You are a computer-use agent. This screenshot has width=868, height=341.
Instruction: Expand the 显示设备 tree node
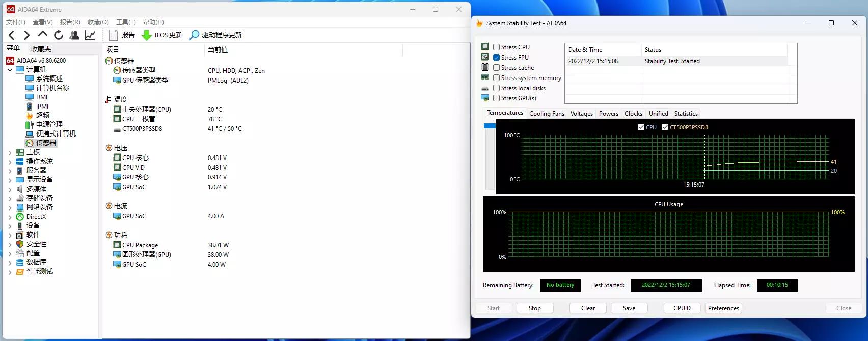(x=10, y=180)
